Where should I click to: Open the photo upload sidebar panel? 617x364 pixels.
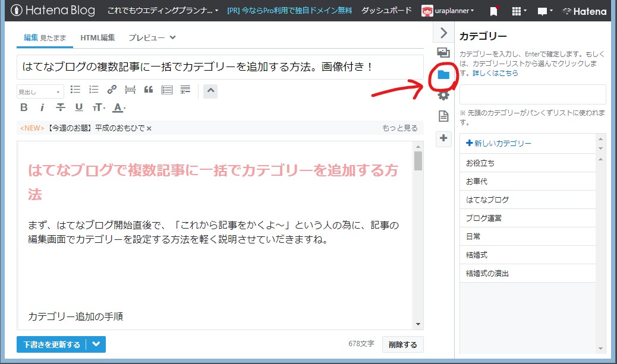[443, 52]
